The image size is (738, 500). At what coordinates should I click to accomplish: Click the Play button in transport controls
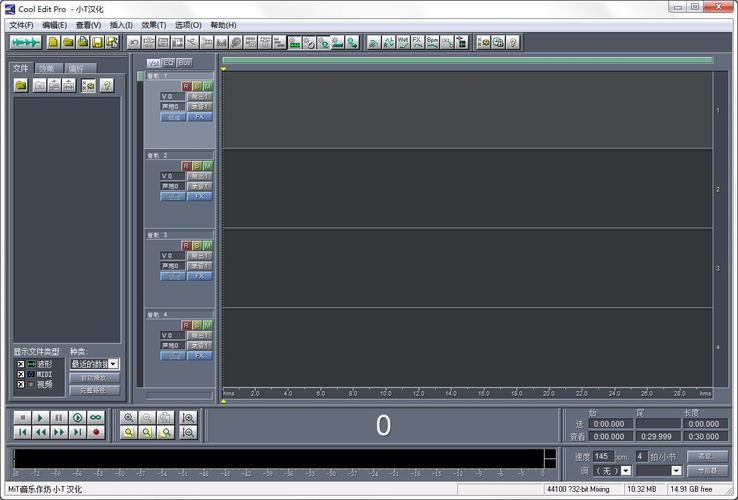(x=40, y=417)
